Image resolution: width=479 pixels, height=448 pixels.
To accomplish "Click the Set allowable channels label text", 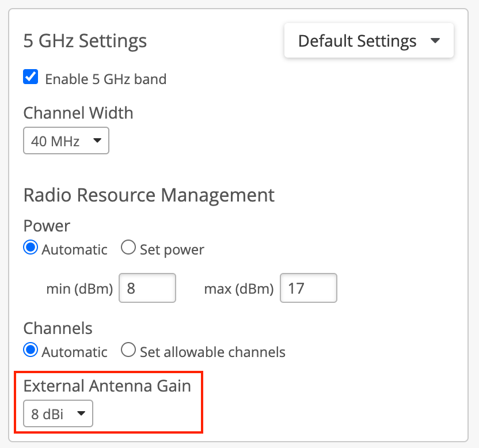I will click(212, 352).
